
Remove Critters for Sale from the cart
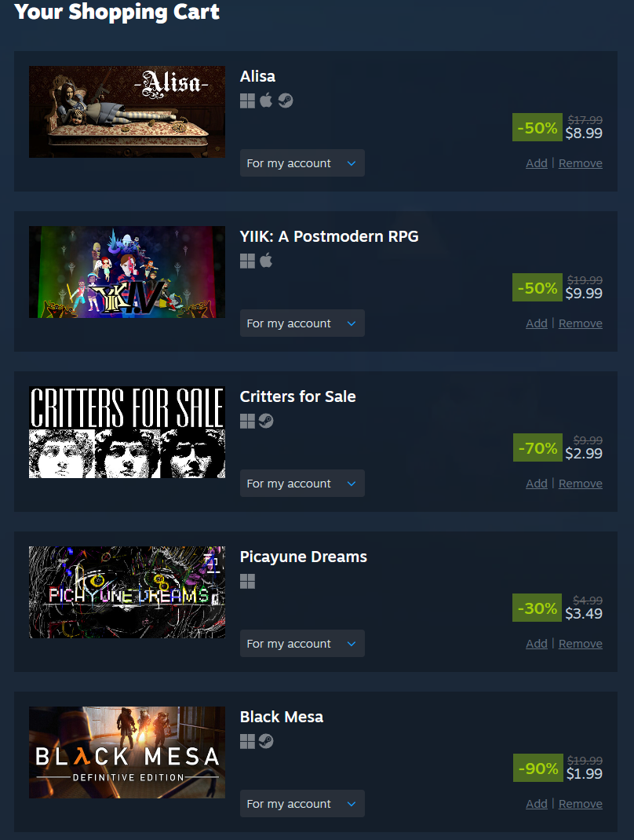(x=581, y=484)
